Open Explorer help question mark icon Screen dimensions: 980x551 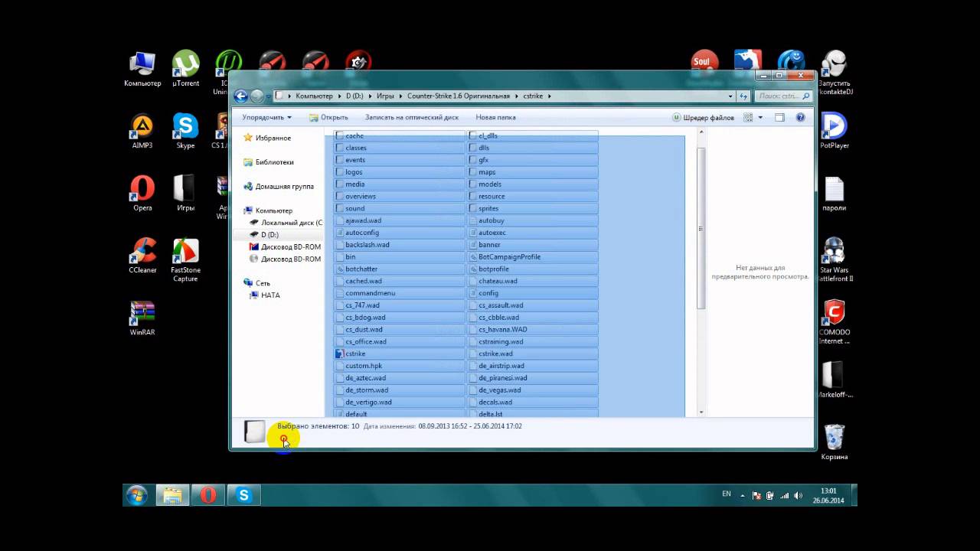click(800, 117)
